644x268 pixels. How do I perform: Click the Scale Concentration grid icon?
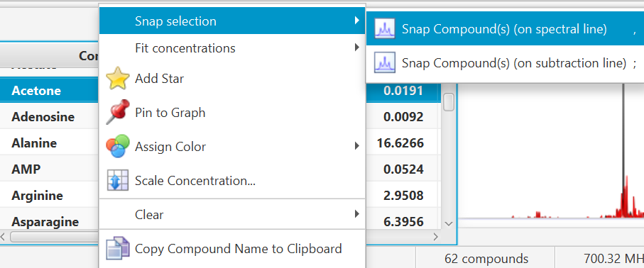117,180
